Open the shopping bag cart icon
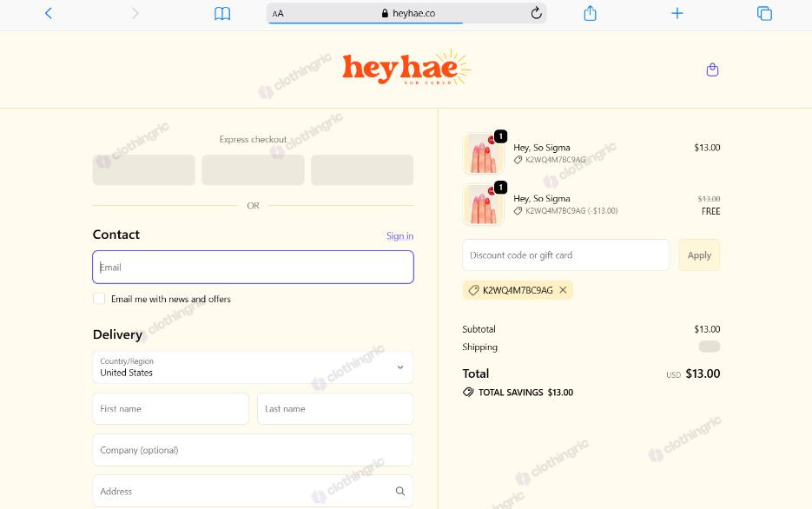812x509 pixels. (x=713, y=69)
